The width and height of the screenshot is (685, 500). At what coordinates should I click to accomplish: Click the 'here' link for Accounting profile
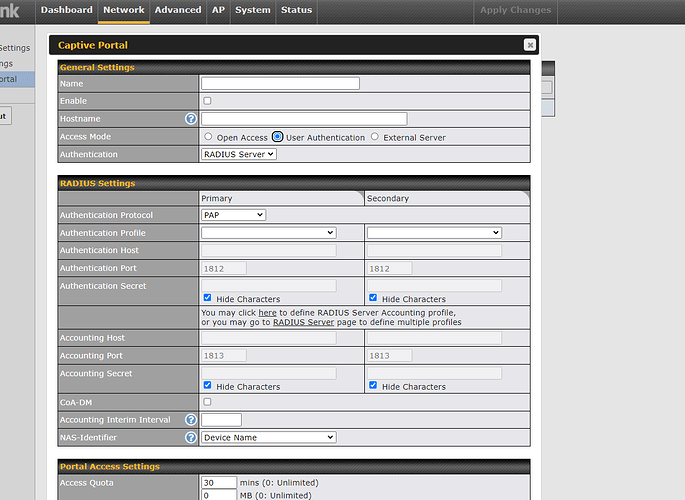click(x=267, y=313)
